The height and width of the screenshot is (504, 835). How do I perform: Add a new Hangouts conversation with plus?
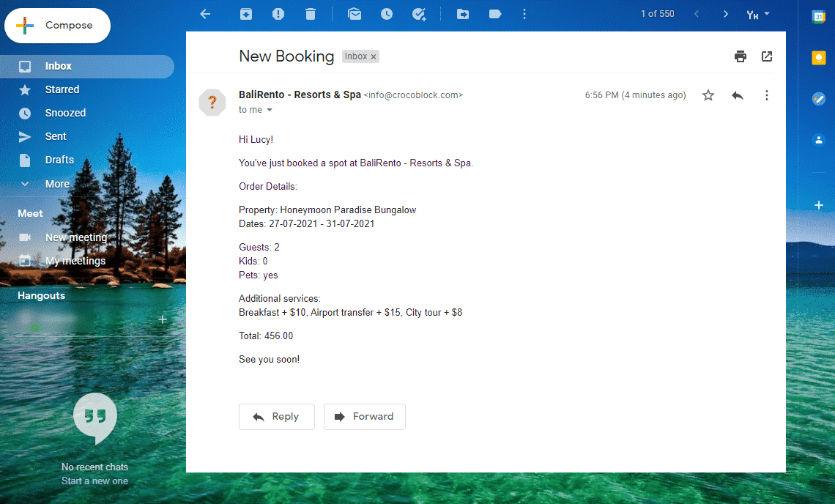click(x=163, y=319)
